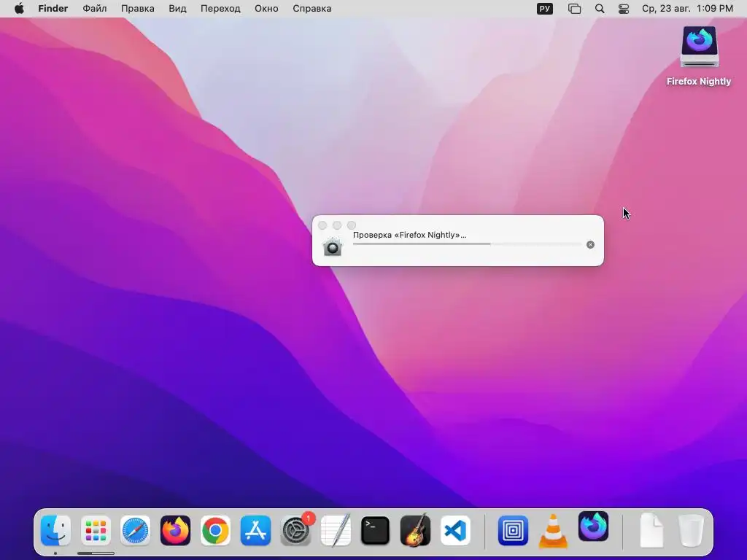The height and width of the screenshot is (560, 747).
Task: Open Control Center in the menu bar
Action: (624, 9)
